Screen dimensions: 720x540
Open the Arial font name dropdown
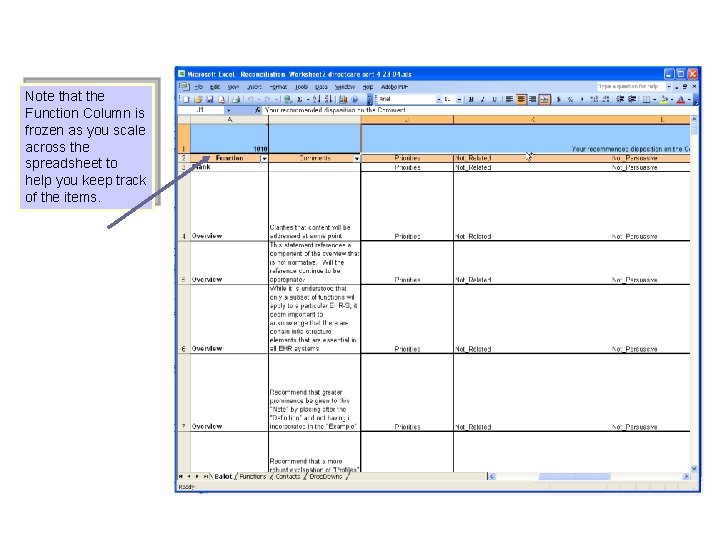[439, 99]
